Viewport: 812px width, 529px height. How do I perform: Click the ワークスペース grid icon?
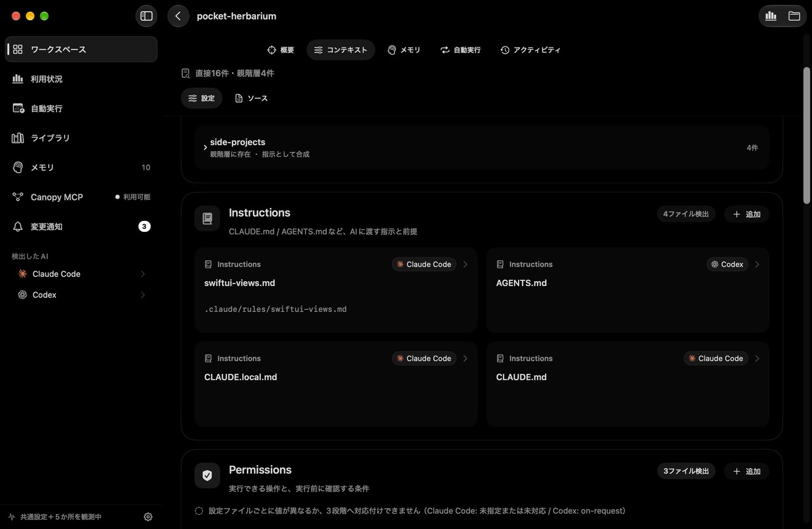tap(18, 49)
